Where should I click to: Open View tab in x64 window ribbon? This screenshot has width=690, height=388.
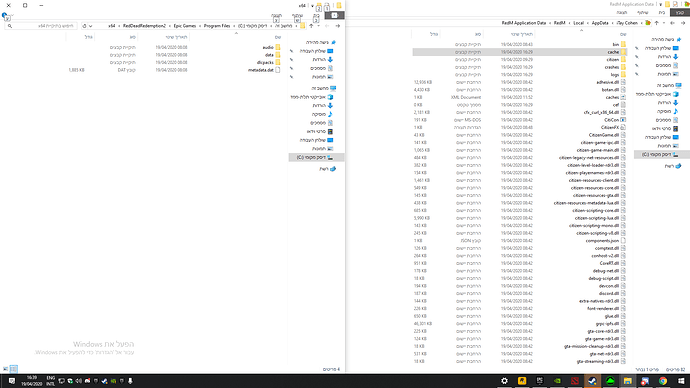tap(276, 15)
